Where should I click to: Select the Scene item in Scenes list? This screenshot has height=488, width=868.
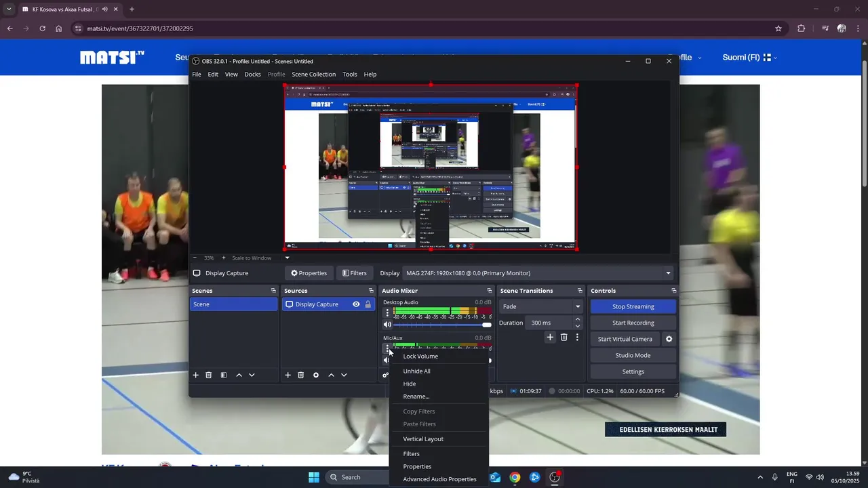click(233, 304)
